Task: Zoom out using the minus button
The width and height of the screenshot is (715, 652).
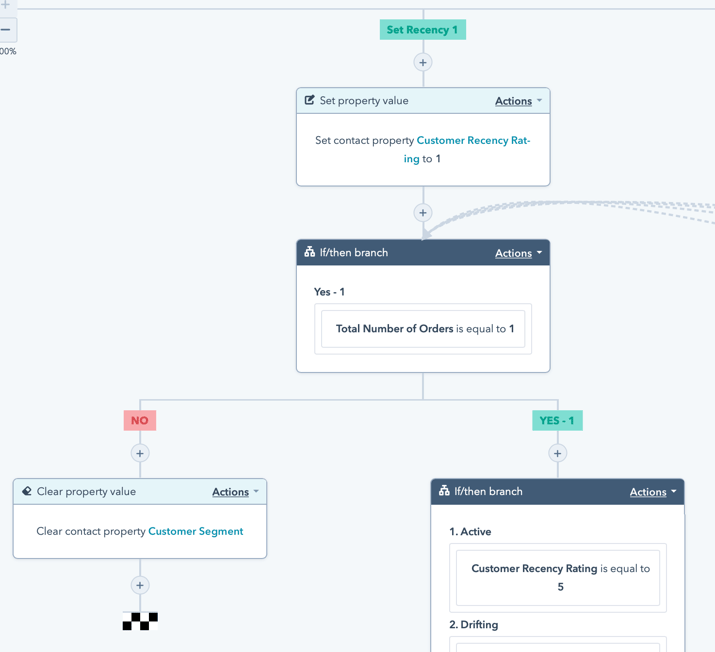Action: pos(5,30)
